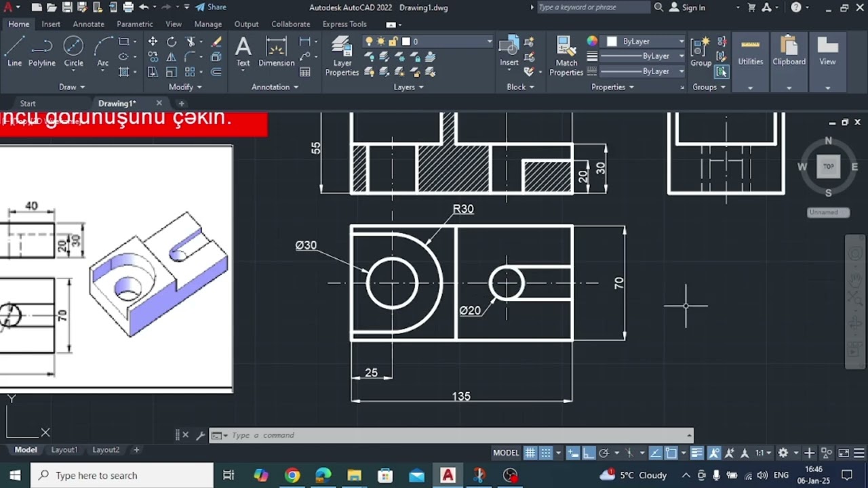Screen dimensions: 868x488
Task: Select the Rectangular Array tool
Action: (x=191, y=72)
